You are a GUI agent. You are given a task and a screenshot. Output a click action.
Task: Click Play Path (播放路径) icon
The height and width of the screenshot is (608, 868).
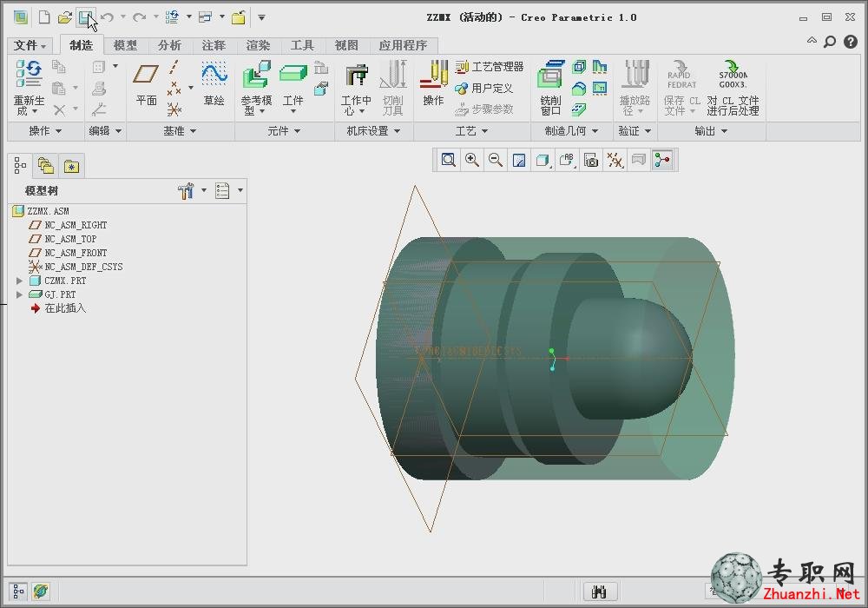tap(635, 88)
